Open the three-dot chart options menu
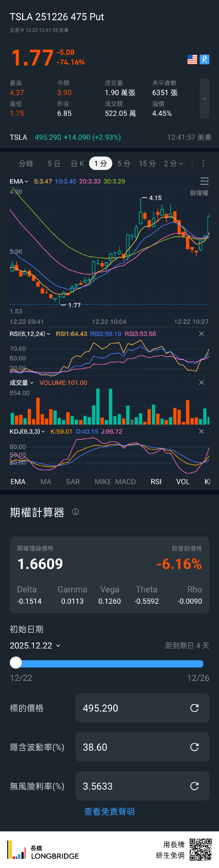The image size is (219, 868). (x=203, y=163)
